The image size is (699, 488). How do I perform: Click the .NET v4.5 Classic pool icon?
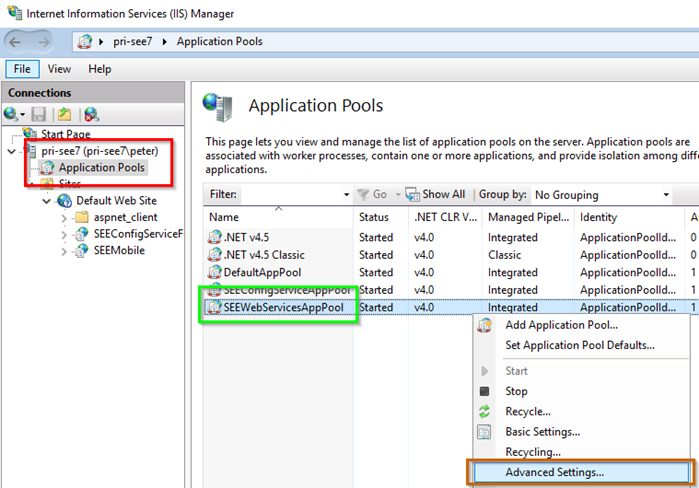[x=214, y=254]
